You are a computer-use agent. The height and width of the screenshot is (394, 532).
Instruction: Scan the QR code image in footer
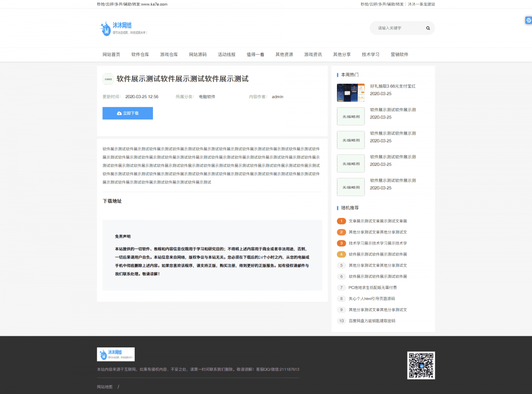(x=421, y=365)
